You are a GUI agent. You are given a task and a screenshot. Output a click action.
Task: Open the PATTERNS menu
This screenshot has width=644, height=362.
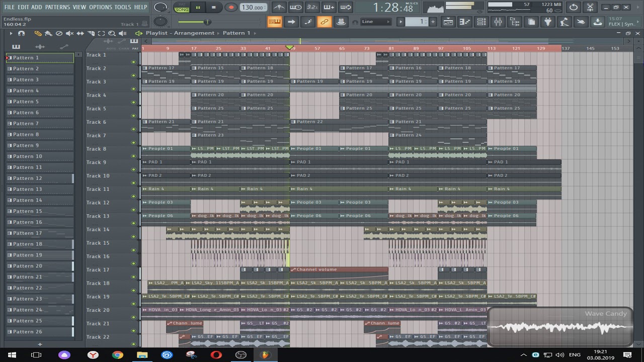57,7
